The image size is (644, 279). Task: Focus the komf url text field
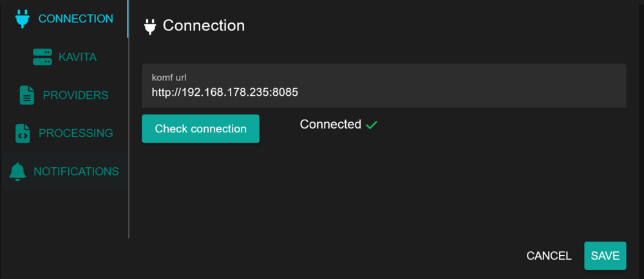click(384, 85)
